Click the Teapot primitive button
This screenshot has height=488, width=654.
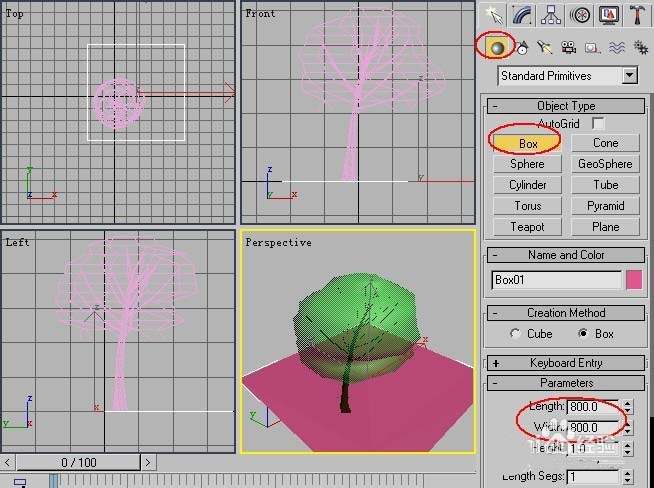click(x=528, y=227)
